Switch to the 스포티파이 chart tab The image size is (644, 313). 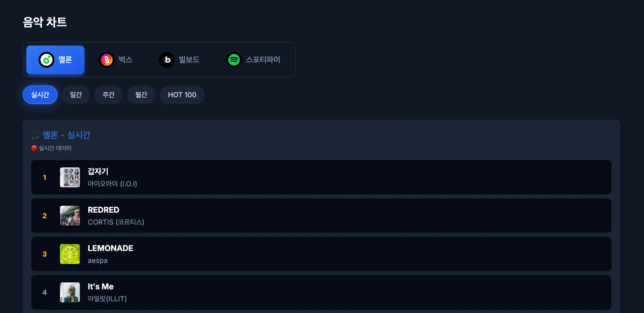coord(253,60)
